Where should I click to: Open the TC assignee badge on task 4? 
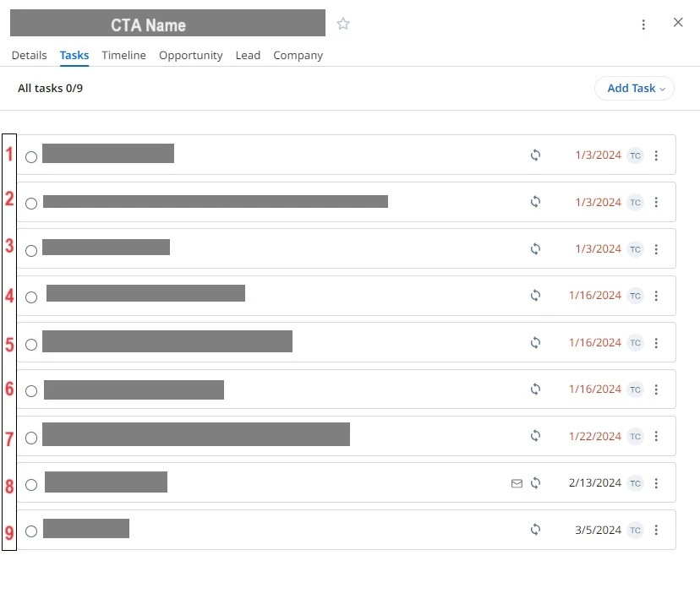pos(635,296)
